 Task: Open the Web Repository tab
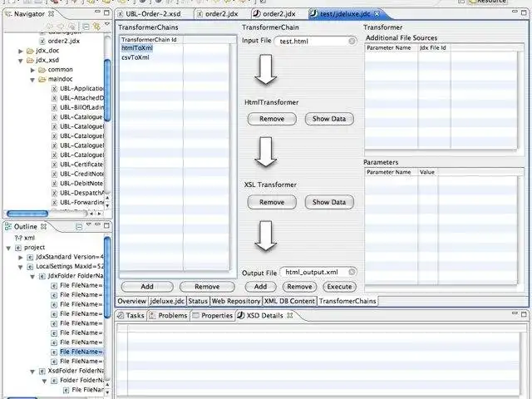pos(236,301)
